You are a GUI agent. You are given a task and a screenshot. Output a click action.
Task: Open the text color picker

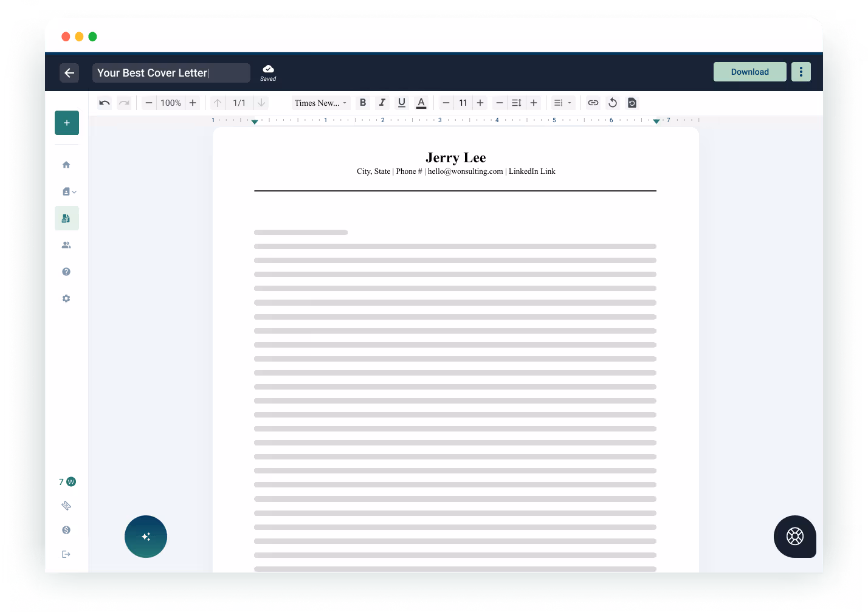point(421,103)
